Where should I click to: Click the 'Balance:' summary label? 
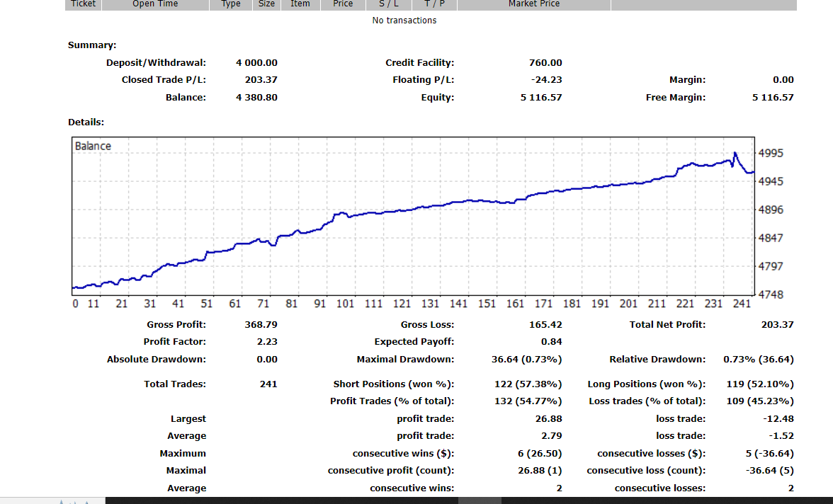(186, 97)
